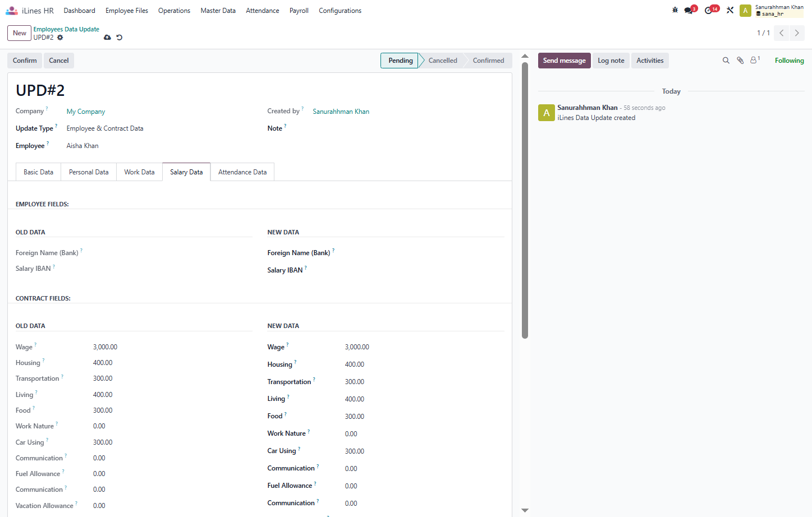Click Sanurahhman Khan avatar in chatter

(546, 113)
